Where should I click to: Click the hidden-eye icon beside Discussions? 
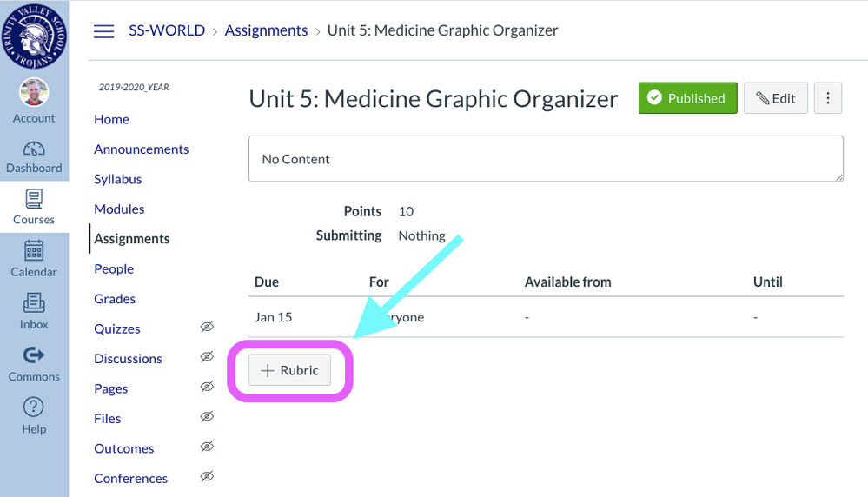point(207,356)
